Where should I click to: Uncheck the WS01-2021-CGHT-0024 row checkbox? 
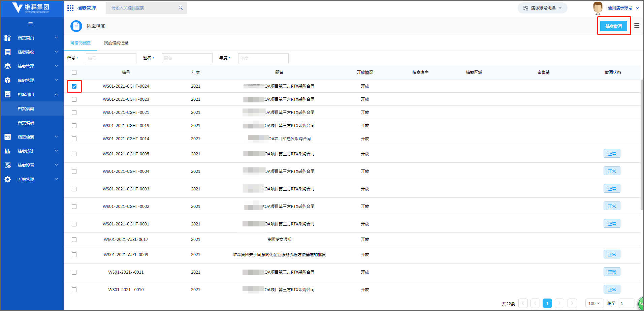[74, 86]
